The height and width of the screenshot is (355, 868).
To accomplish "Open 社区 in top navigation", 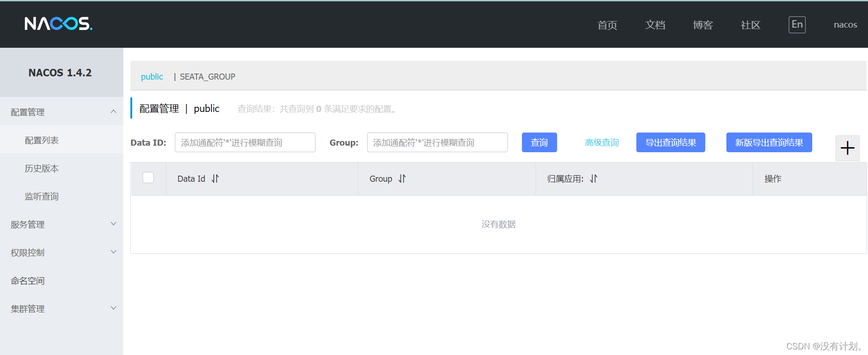I will click(x=750, y=25).
